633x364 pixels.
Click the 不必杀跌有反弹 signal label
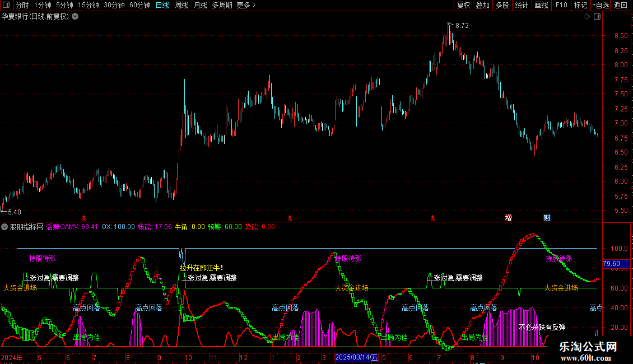coord(542,327)
